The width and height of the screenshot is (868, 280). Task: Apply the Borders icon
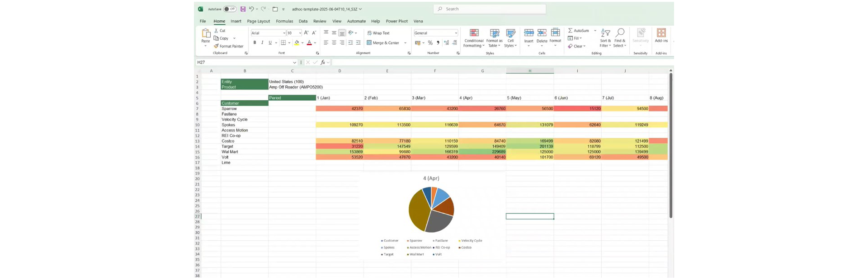(283, 43)
